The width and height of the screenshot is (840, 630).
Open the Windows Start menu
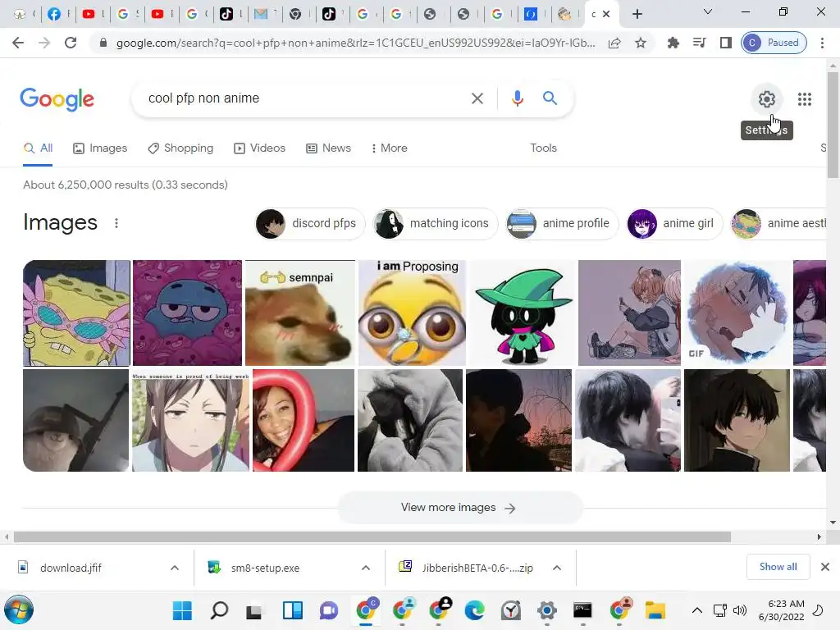point(182,610)
